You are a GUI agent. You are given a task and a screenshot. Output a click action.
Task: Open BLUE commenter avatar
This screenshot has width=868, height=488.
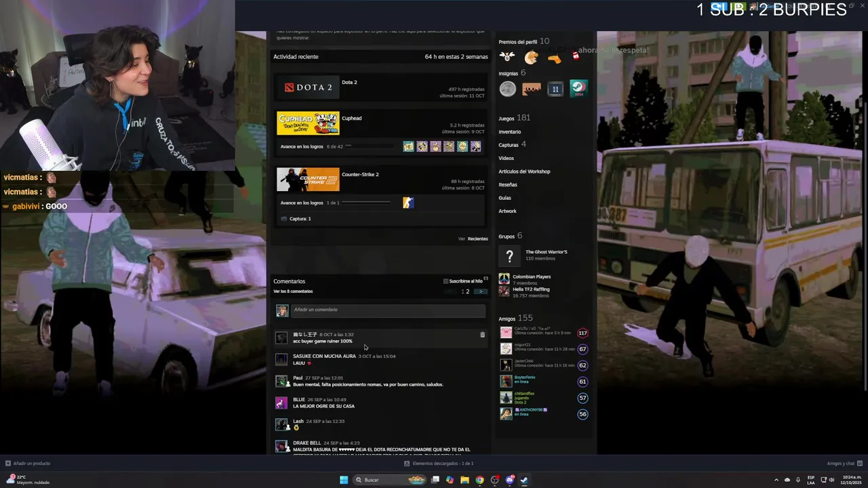click(x=281, y=403)
